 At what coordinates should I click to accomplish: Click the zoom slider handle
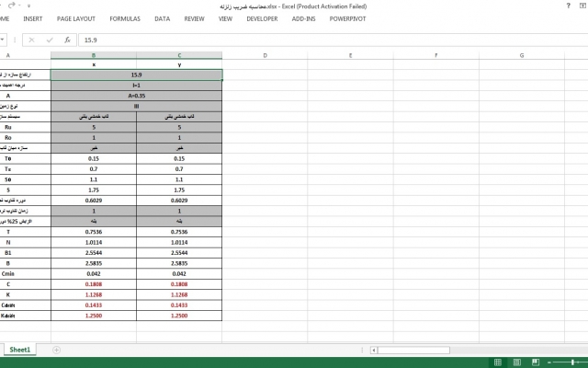pos(572,362)
